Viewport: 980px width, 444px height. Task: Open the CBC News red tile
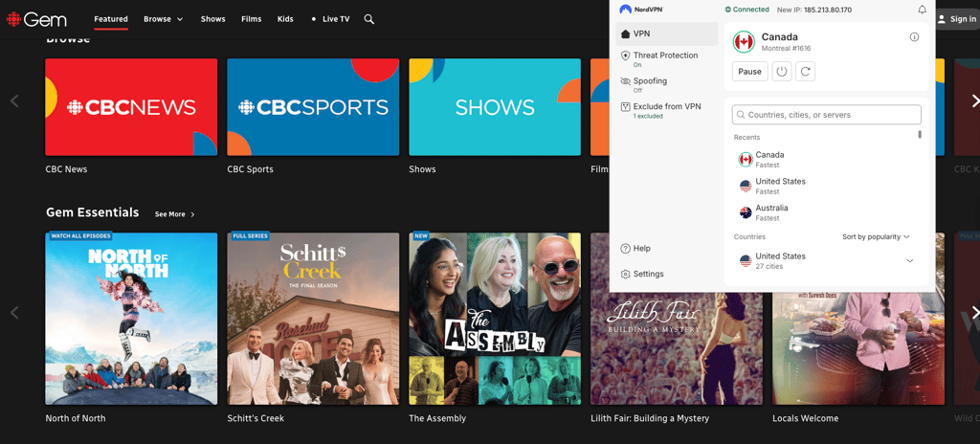(x=131, y=107)
